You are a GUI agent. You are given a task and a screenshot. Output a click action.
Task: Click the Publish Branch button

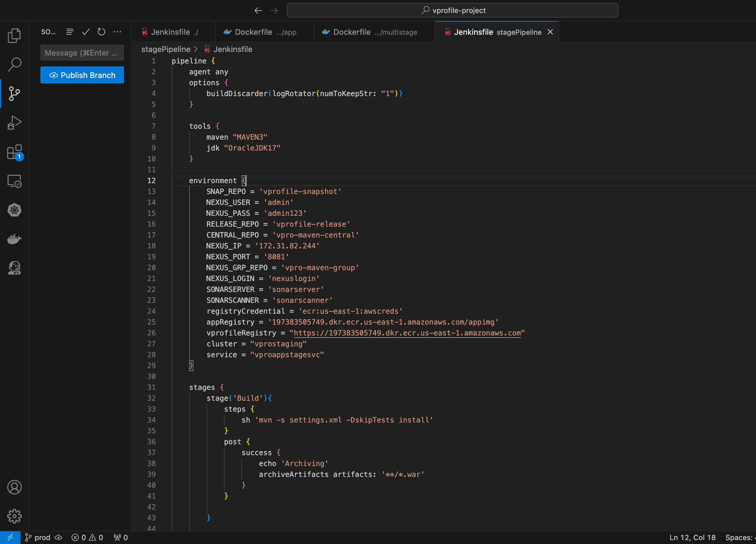(82, 75)
